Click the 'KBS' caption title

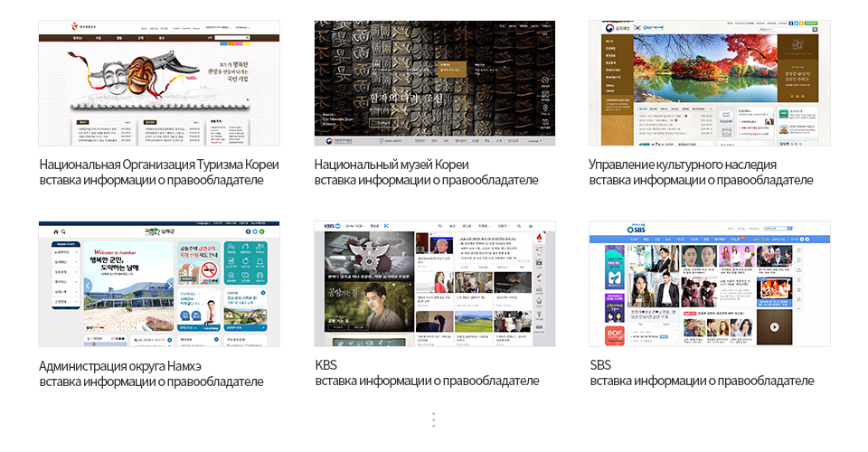pos(325,366)
